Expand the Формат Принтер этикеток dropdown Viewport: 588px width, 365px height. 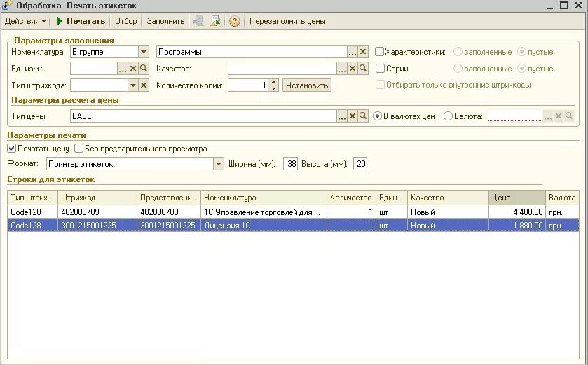coord(218,164)
